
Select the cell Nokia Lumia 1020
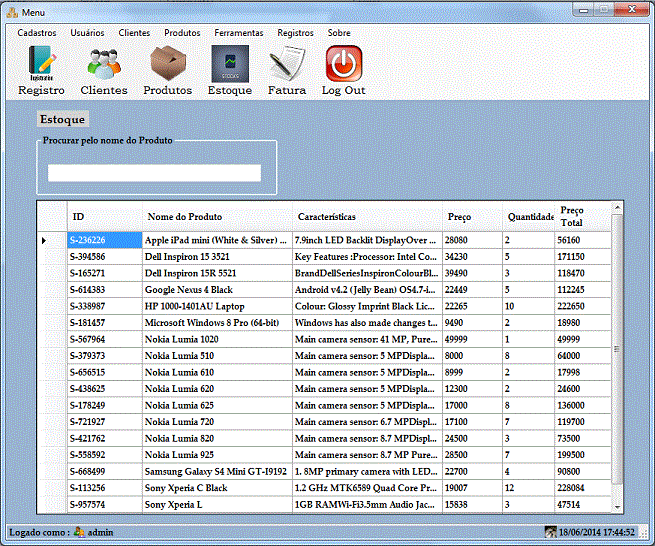point(217,339)
